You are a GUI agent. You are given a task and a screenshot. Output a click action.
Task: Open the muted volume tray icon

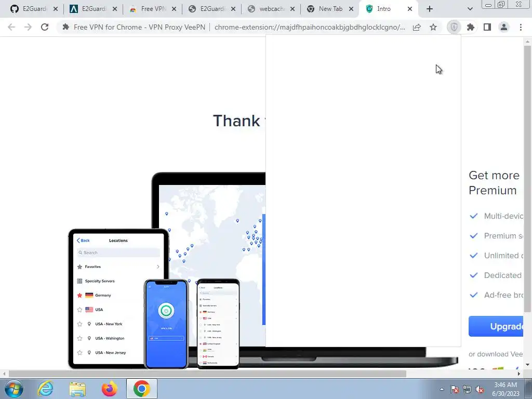(x=480, y=389)
